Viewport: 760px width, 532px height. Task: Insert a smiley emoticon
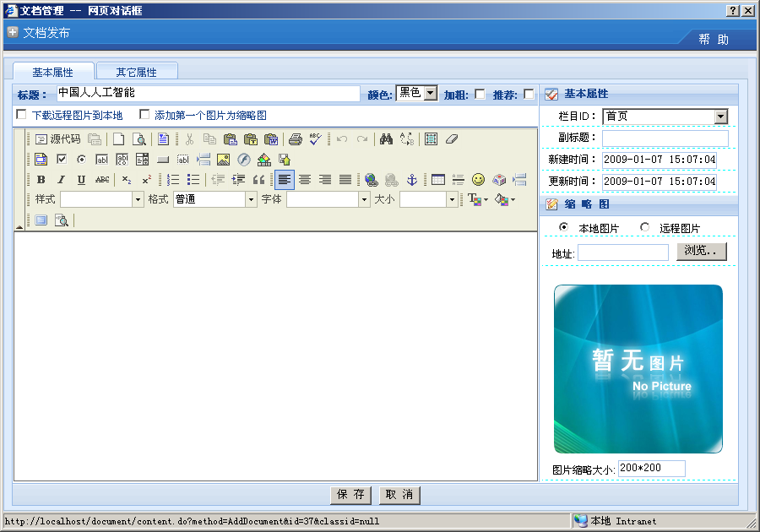[x=479, y=180]
